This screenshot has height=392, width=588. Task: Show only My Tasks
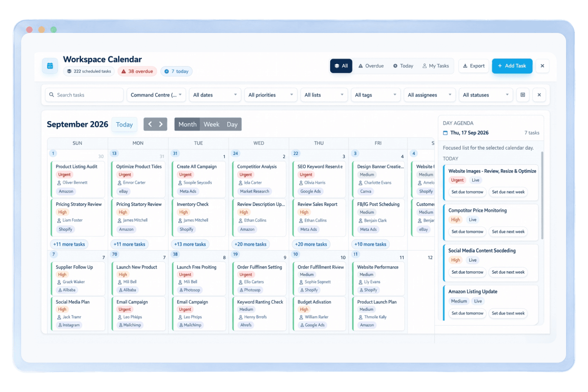coord(436,66)
